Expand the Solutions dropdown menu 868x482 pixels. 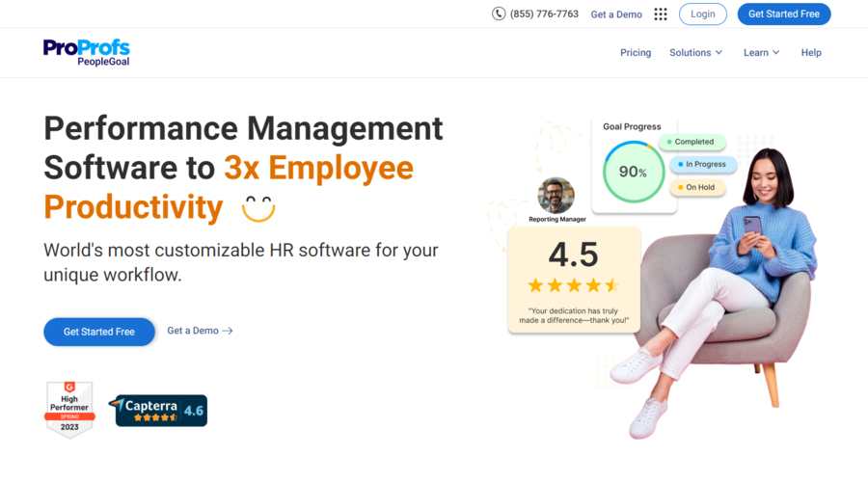pyautogui.click(x=695, y=53)
